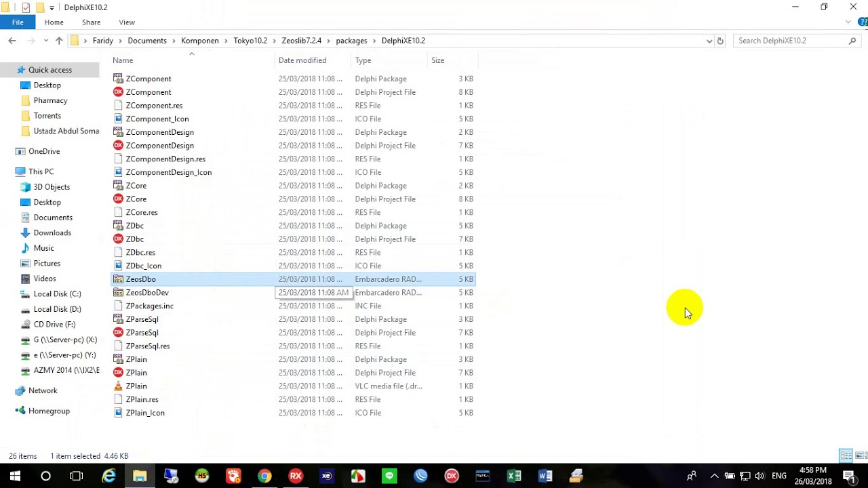
Task: Click the ZeosDbo project group file icon
Action: point(118,279)
